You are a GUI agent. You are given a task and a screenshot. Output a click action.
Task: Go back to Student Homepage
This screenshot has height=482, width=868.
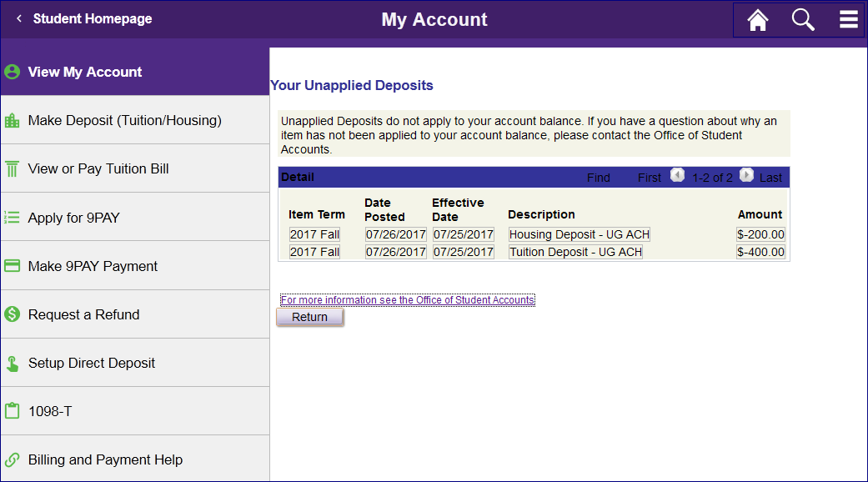point(85,19)
